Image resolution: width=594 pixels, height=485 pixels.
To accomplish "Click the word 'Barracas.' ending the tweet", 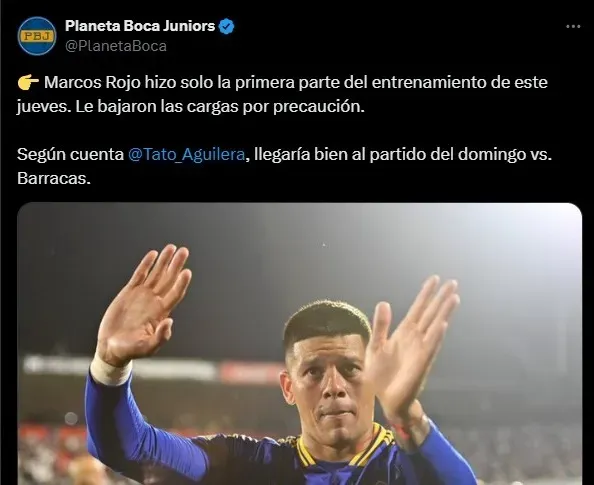I will click(54, 178).
